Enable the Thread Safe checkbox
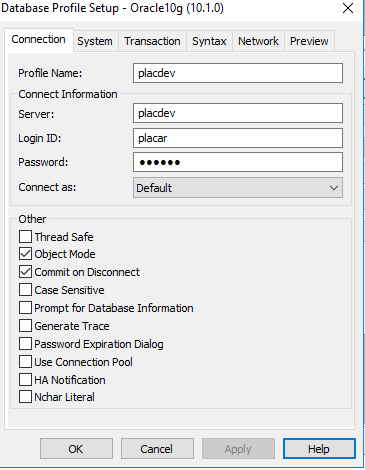Image resolution: width=365 pixels, height=470 pixels. [25, 237]
